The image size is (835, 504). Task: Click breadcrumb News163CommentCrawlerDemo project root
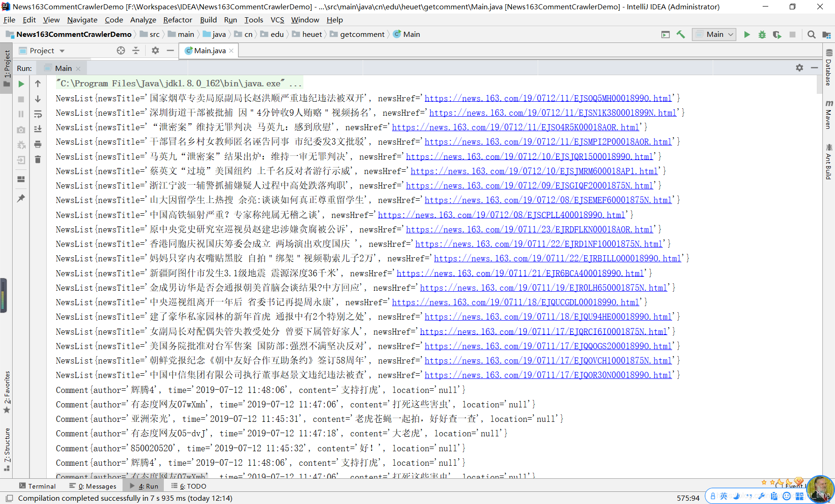[69, 35]
